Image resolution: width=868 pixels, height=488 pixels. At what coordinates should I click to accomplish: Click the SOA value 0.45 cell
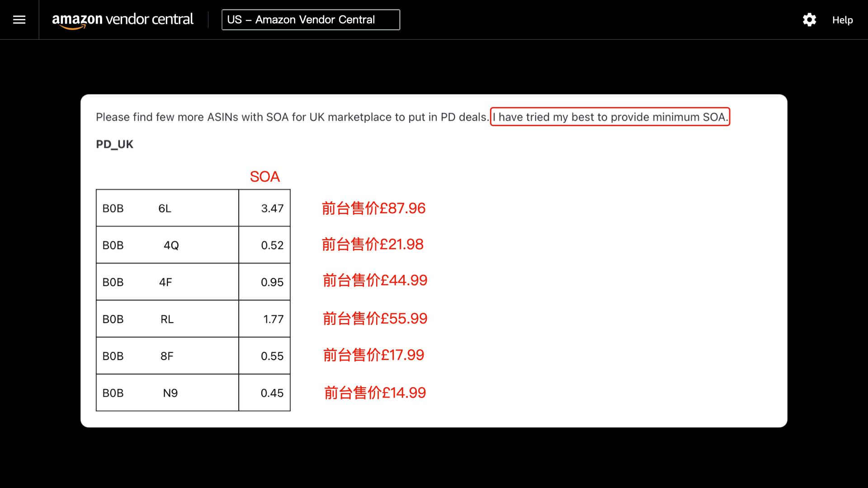pos(265,393)
